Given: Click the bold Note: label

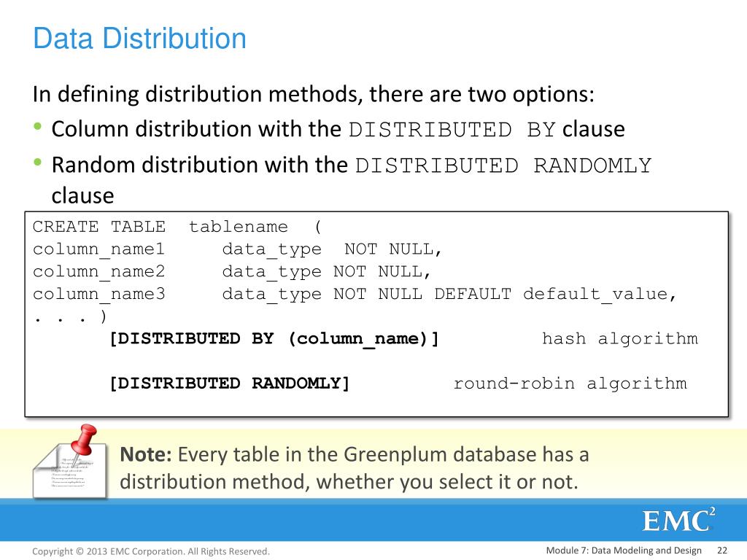Looking at the screenshot, I should [x=145, y=454].
